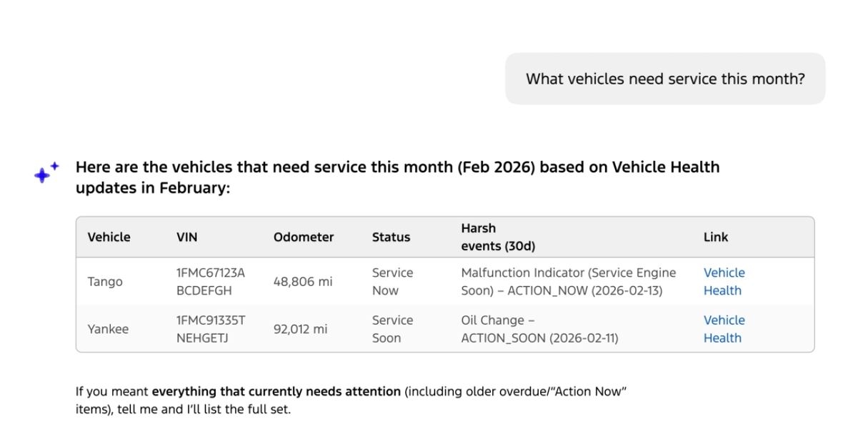Select the Tango vehicle name cell
Screen dimensions: 868x437
pyautogui.click(x=105, y=282)
